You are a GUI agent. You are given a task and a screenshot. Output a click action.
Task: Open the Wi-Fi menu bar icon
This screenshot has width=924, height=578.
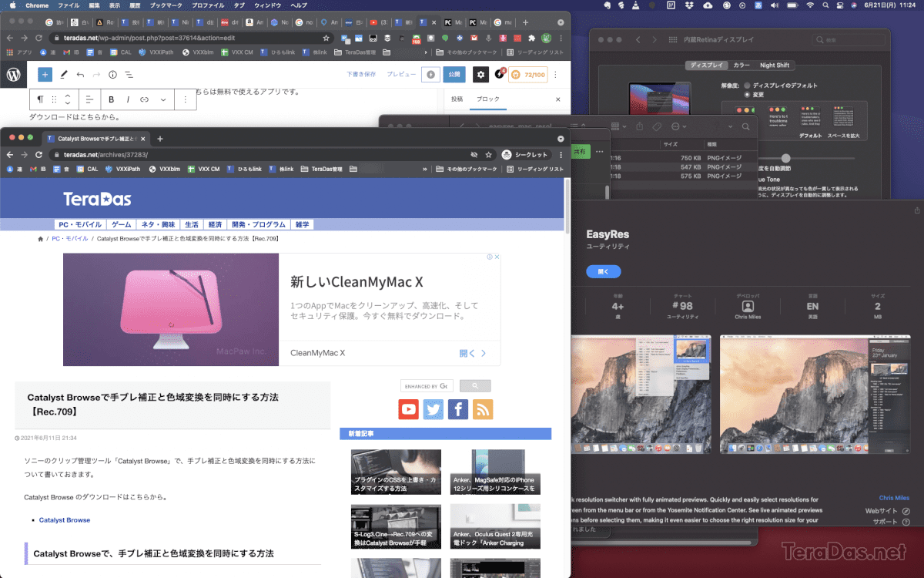pyautogui.click(x=810, y=5)
